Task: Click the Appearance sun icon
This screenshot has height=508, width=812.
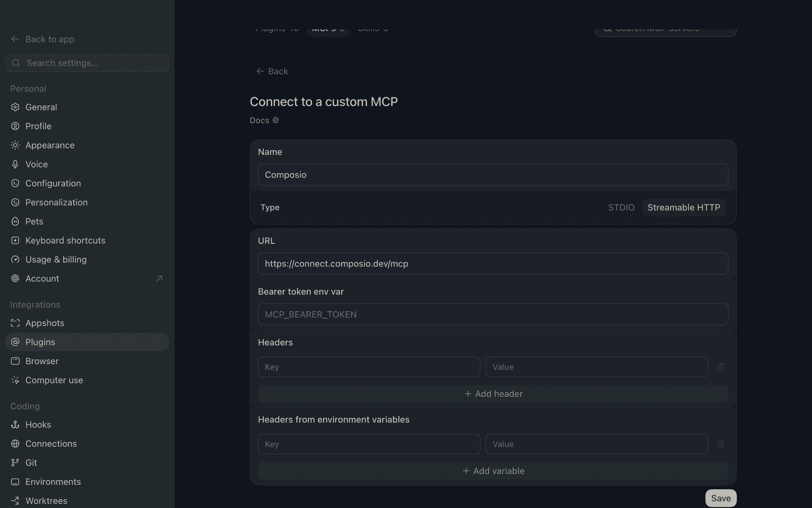Action: point(15,145)
